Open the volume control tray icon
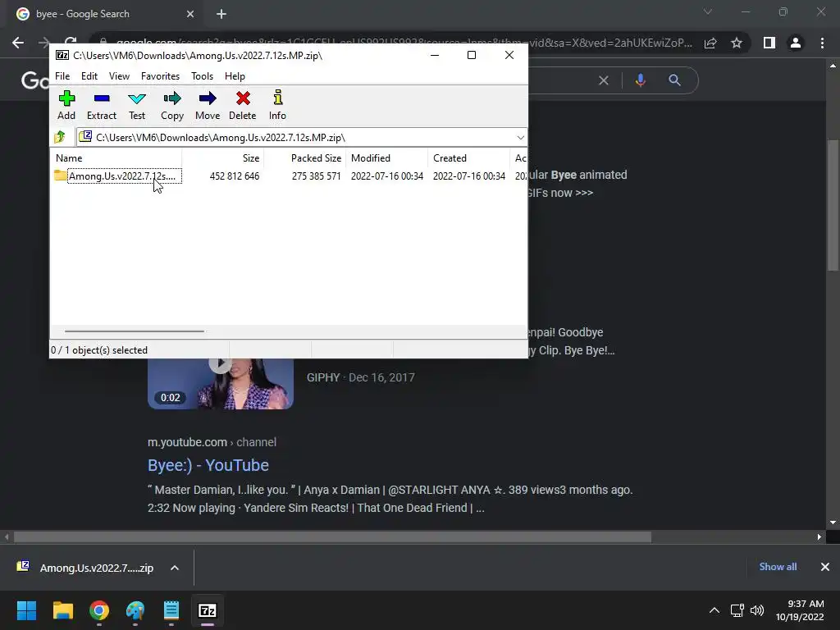 click(x=757, y=610)
